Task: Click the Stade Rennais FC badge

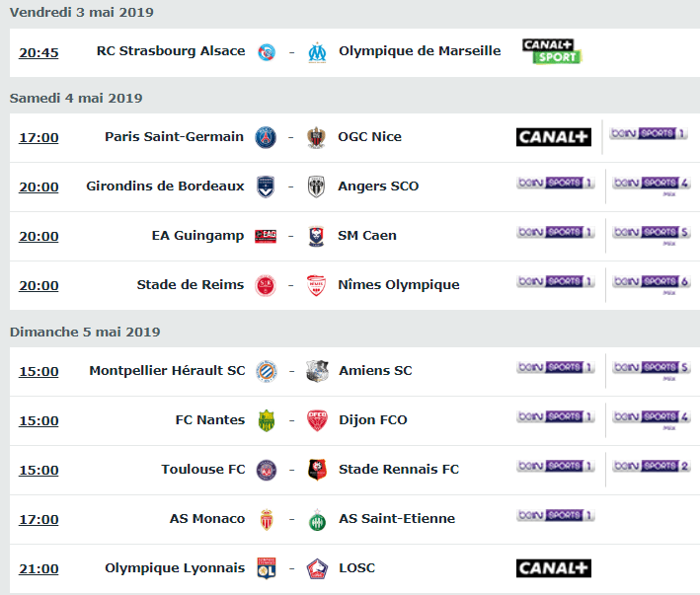Action: tap(317, 470)
